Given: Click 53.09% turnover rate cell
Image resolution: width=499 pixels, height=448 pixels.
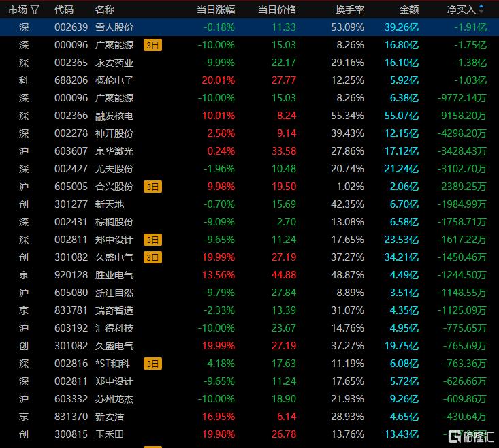Looking at the screenshot, I should [x=347, y=27].
